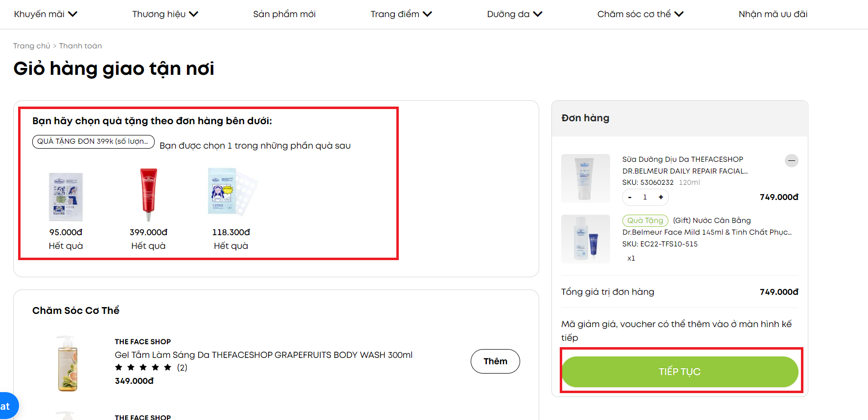Expand the Thương hiệu dropdown

(165, 14)
